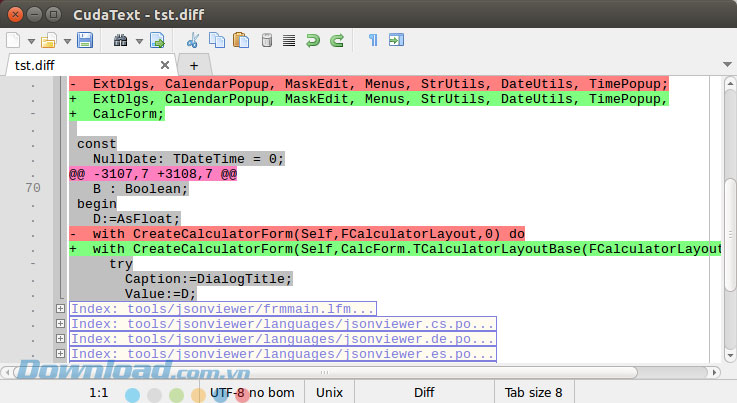Click the 1:1 caret position in status bar
This screenshot has width=737, height=403.
[x=99, y=393]
